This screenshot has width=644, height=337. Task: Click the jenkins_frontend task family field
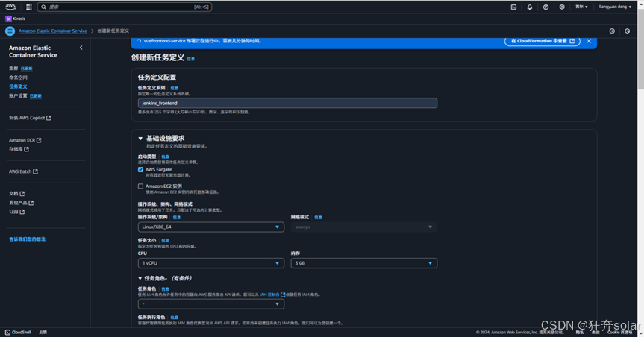(x=287, y=103)
